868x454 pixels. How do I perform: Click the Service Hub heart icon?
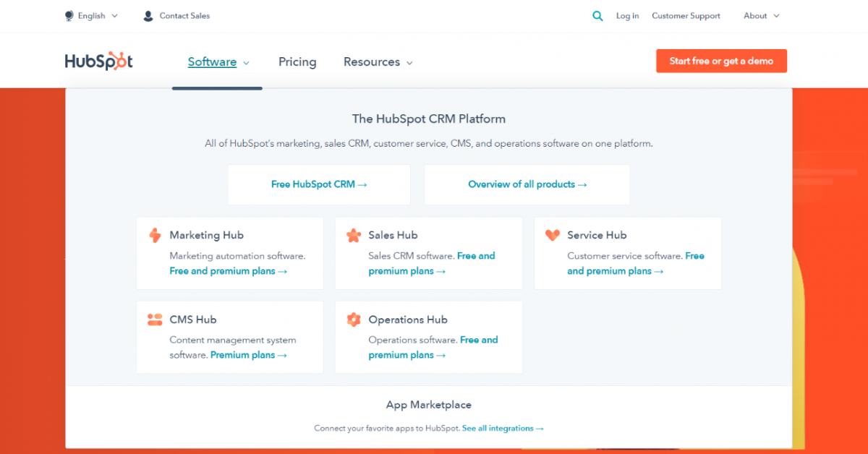(x=553, y=235)
